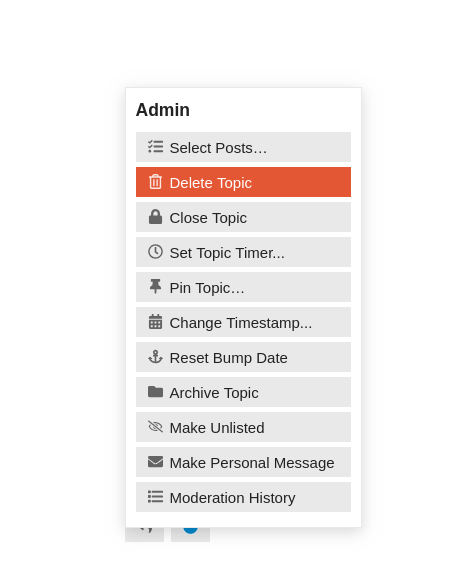Click the clock icon for topic timer
This screenshot has width=467, height=578.
(x=155, y=252)
